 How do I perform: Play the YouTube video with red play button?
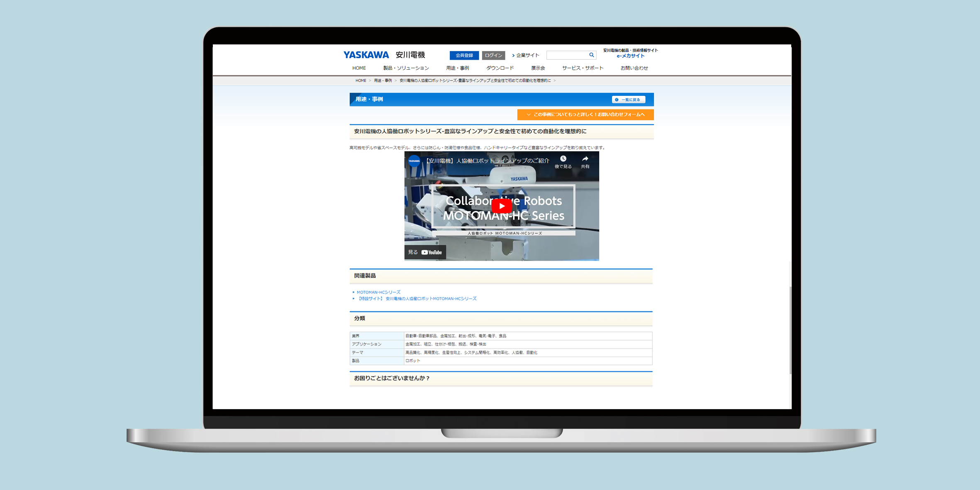[x=502, y=206]
